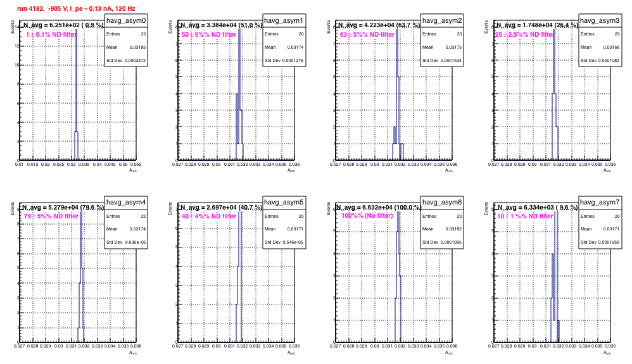632x364 pixels.
Task: Click Mean value 0.03171 in havg_asym5 box
Action: tap(296, 229)
